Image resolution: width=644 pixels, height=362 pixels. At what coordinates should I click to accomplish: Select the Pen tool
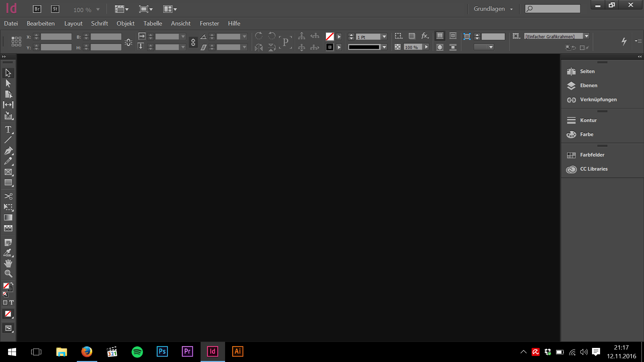(x=8, y=151)
